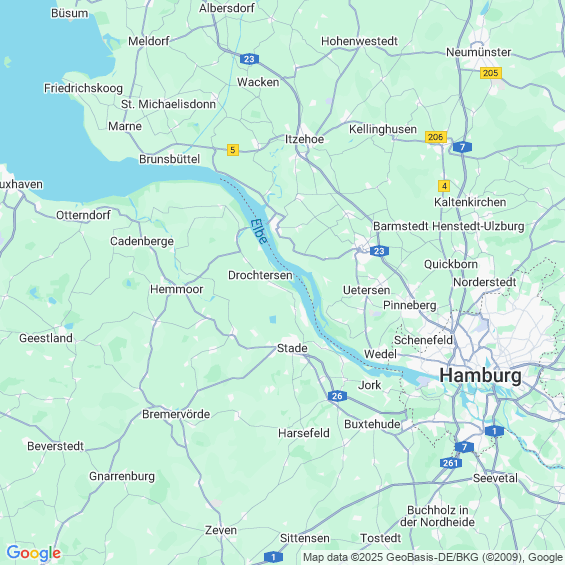565x565 pixels.
Task: Select the yellow route 4 shield
Action: pos(444,186)
